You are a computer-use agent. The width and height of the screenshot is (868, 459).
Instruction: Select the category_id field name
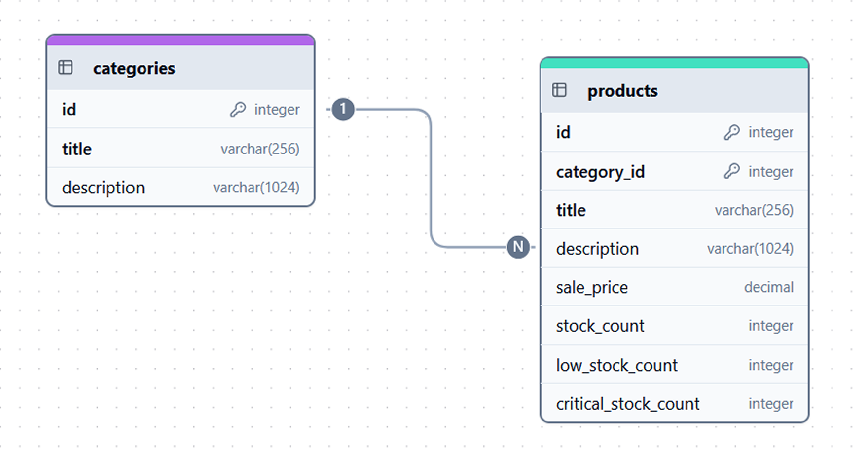click(600, 172)
